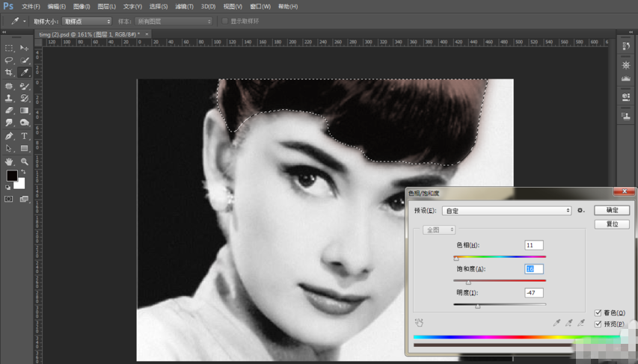
Task: Expand the 取样大小 sample size dropdown
Action: pos(87,22)
